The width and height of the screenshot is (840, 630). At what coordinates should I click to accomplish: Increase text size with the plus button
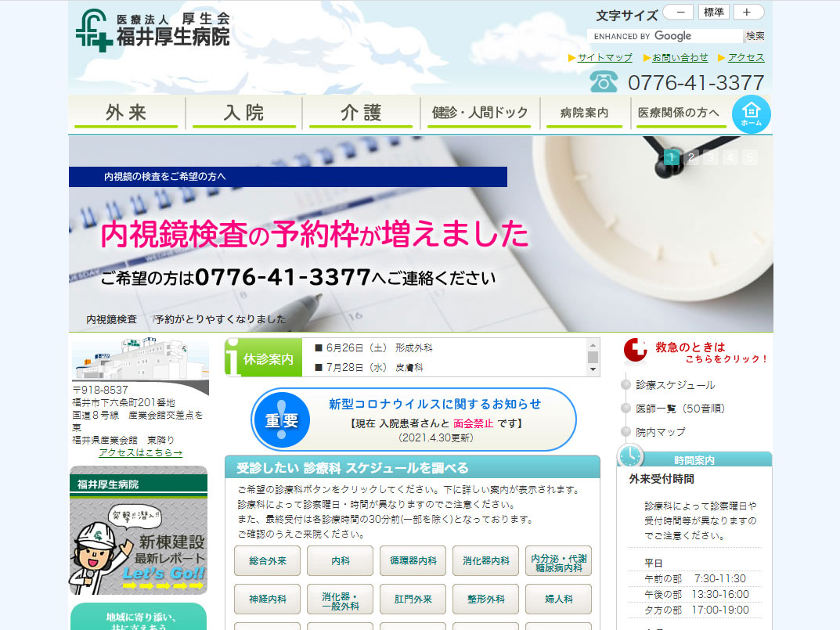[x=748, y=12]
